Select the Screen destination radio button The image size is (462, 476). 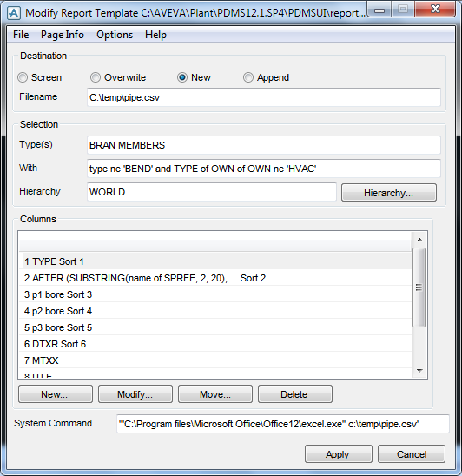click(23, 77)
